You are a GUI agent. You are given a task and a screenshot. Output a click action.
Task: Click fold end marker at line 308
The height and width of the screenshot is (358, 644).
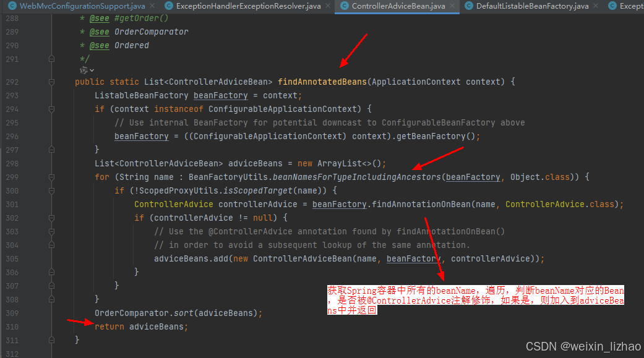pos(51,299)
